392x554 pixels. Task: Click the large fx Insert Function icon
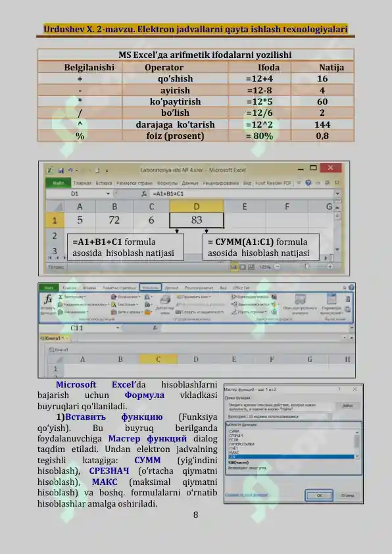(x=49, y=299)
